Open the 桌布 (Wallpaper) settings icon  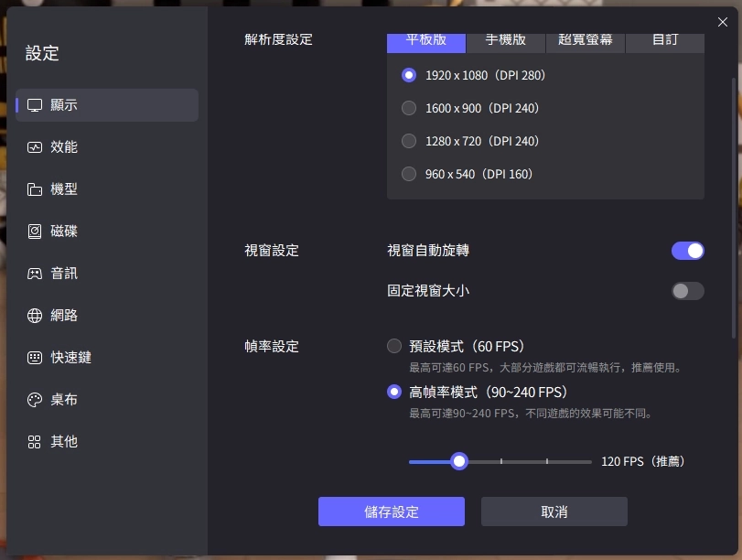coord(33,399)
